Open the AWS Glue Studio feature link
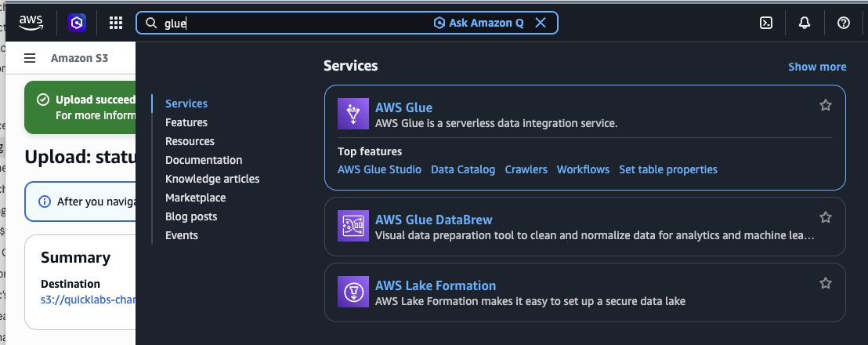Image resolution: width=868 pixels, height=345 pixels. pos(379,169)
